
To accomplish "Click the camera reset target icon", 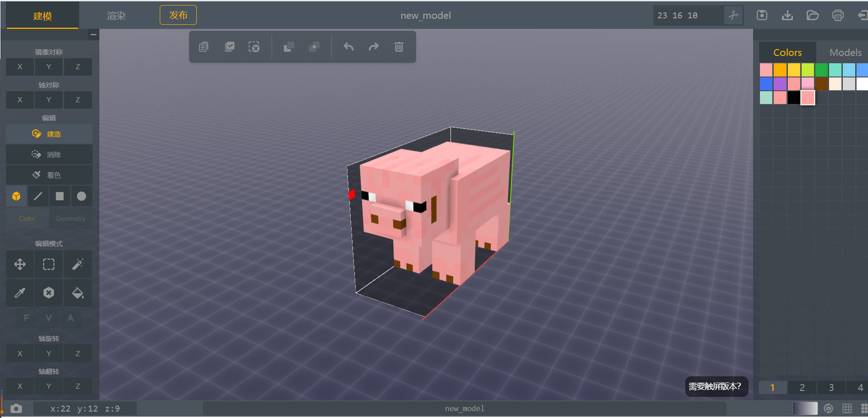I will click(828, 408).
